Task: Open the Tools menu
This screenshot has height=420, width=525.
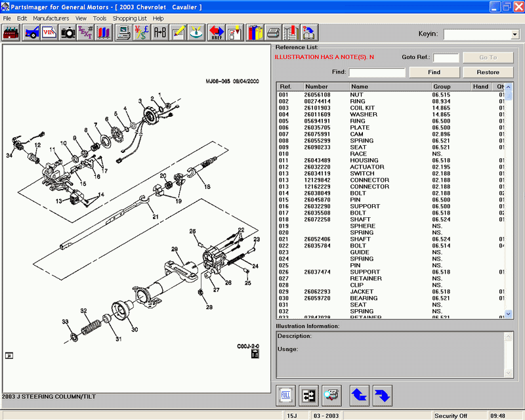Action: 100,18
